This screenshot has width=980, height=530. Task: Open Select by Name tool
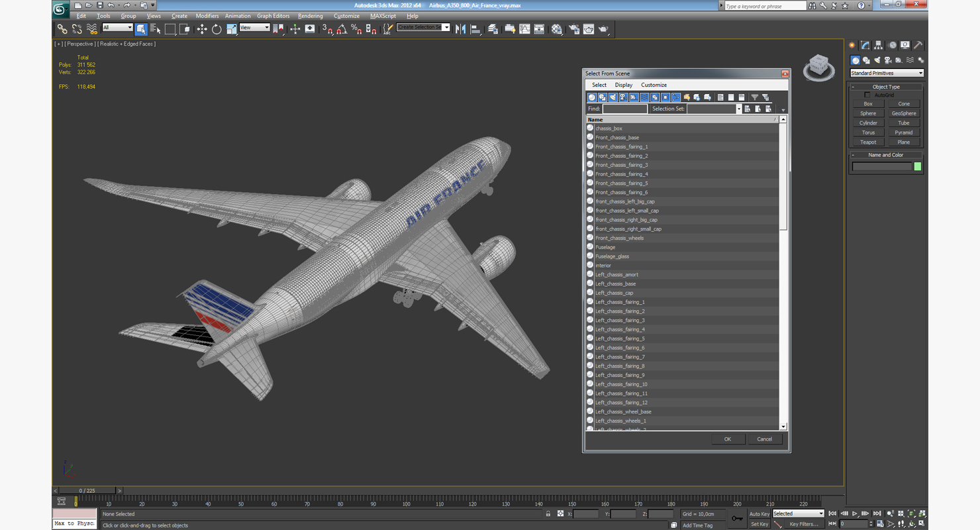pyautogui.click(x=156, y=28)
